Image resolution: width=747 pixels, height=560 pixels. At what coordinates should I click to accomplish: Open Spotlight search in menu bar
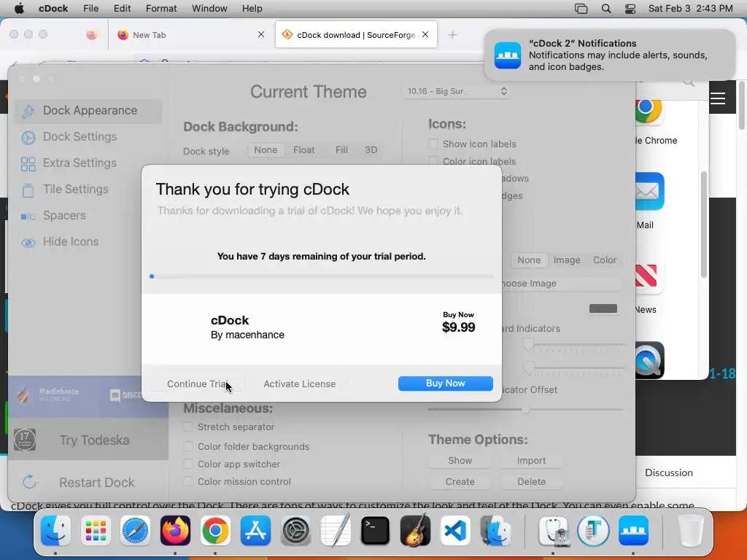pyautogui.click(x=606, y=9)
